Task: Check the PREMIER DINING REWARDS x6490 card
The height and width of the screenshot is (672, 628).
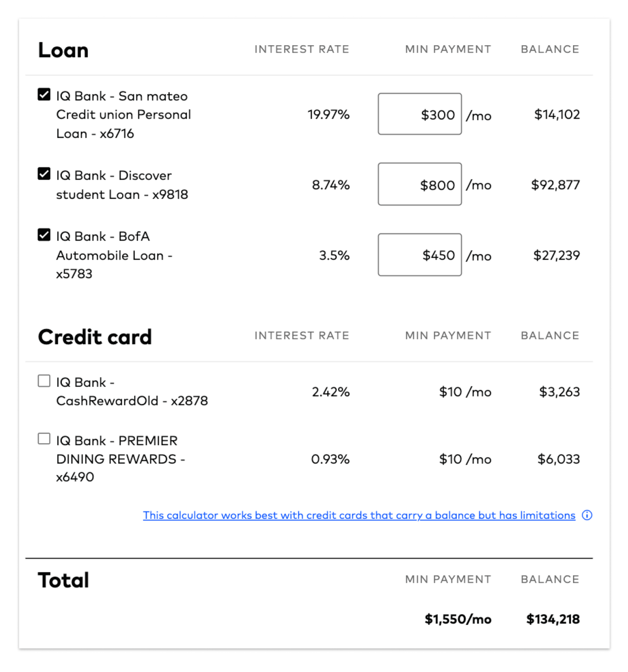Action: (44, 439)
